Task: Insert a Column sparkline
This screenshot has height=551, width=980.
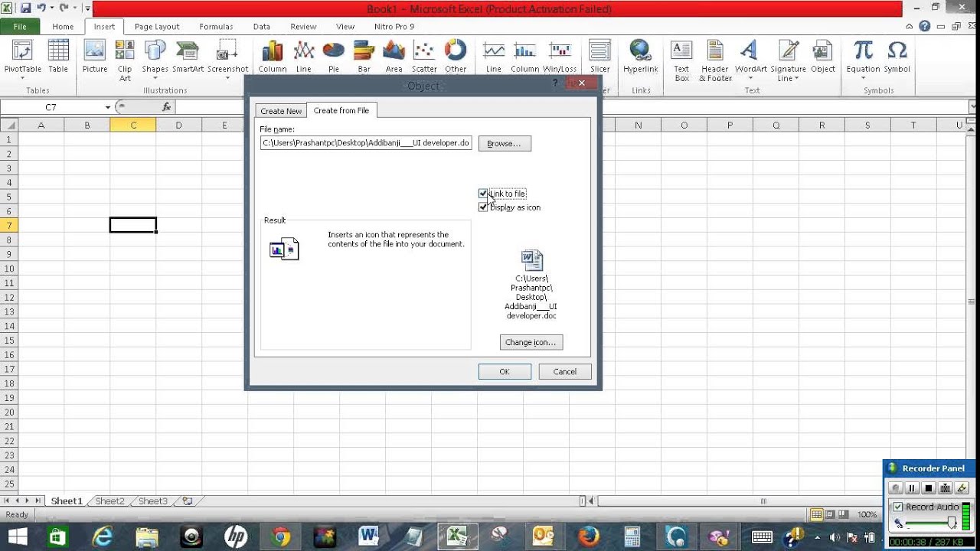Action: (525, 57)
